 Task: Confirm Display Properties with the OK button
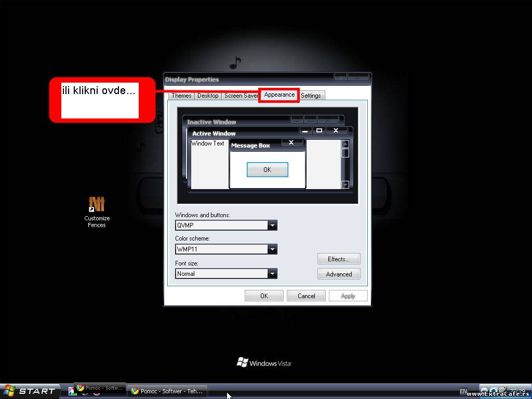[264, 296]
